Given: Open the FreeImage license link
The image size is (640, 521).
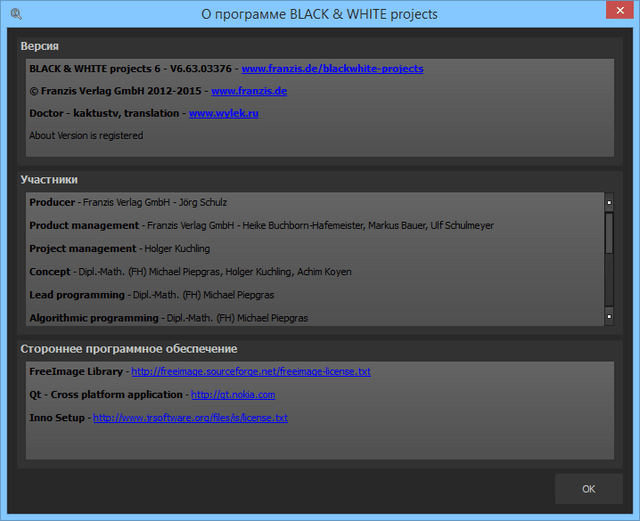Looking at the screenshot, I should pyautogui.click(x=251, y=372).
